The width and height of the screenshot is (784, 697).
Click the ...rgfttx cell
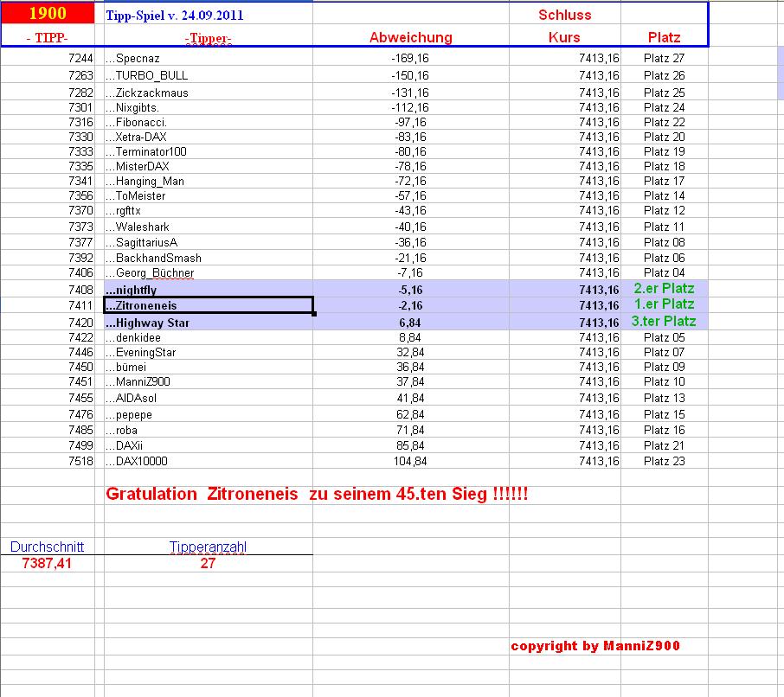pos(208,210)
